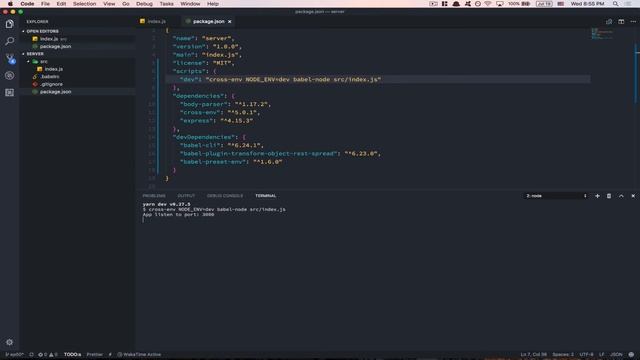Click the terminal input cursor line
Viewport: 640px width, 360px height.
[x=144, y=220]
